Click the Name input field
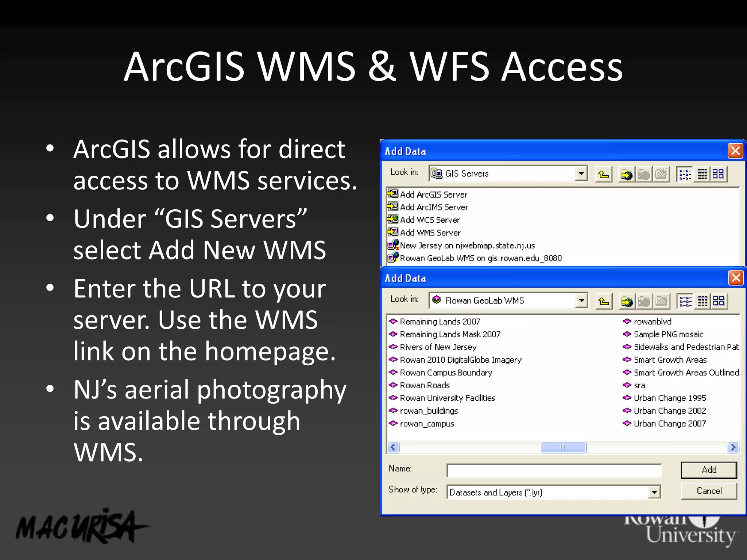Screen dimensions: 747x560 coord(554,470)
